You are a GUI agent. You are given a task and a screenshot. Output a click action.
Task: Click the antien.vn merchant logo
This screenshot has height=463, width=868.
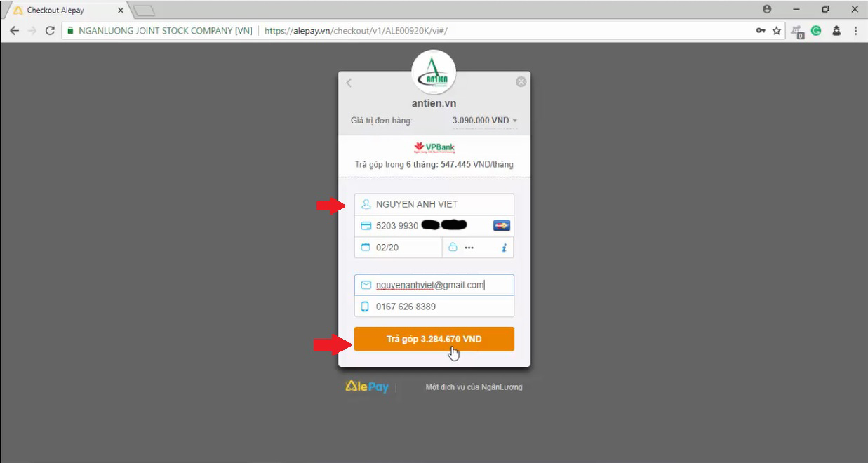point(434,72)
